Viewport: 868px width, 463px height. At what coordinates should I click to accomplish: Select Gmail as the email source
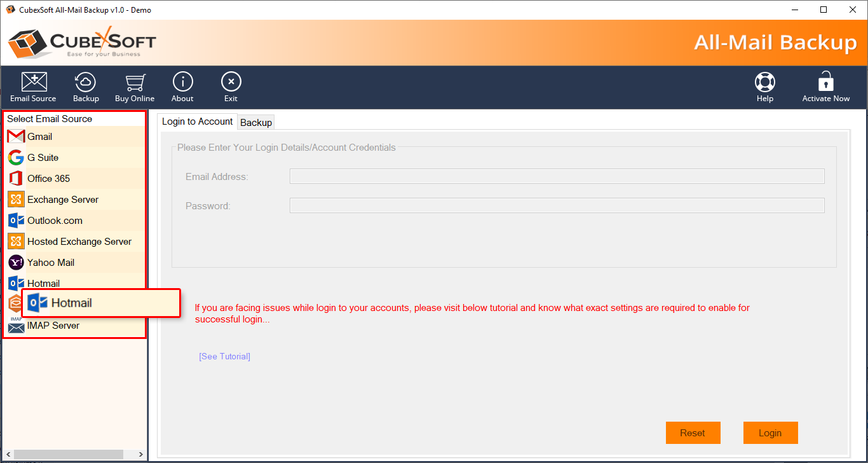point(75,137)
